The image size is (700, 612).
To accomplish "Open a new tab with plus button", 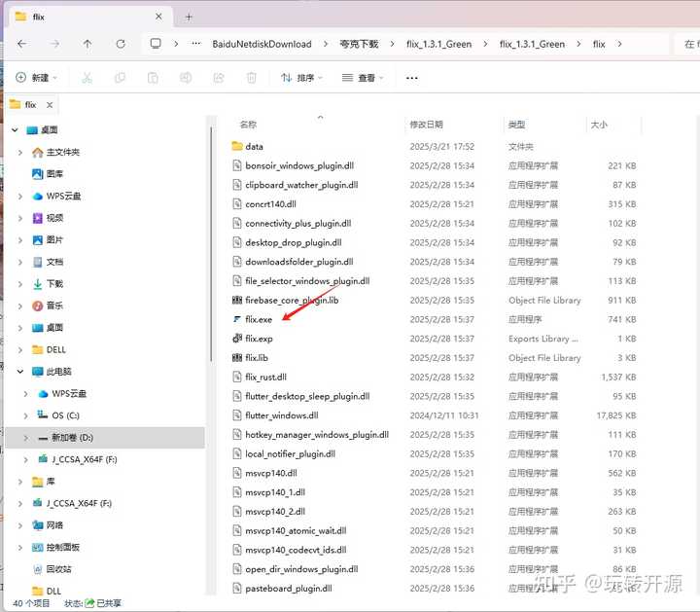I will tap(189, 17).
